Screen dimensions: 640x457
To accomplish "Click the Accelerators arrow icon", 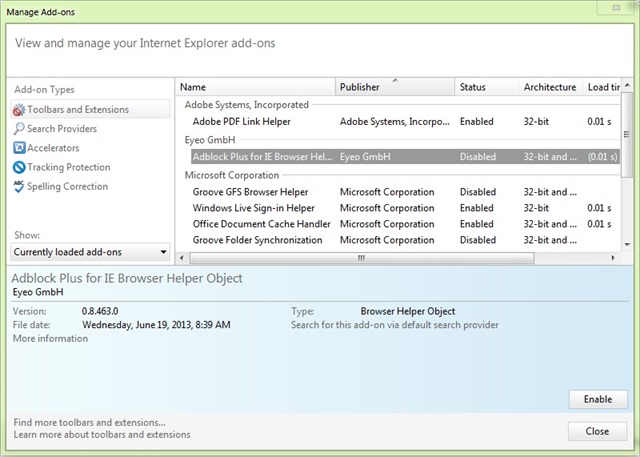I will (x=19, y=148).
